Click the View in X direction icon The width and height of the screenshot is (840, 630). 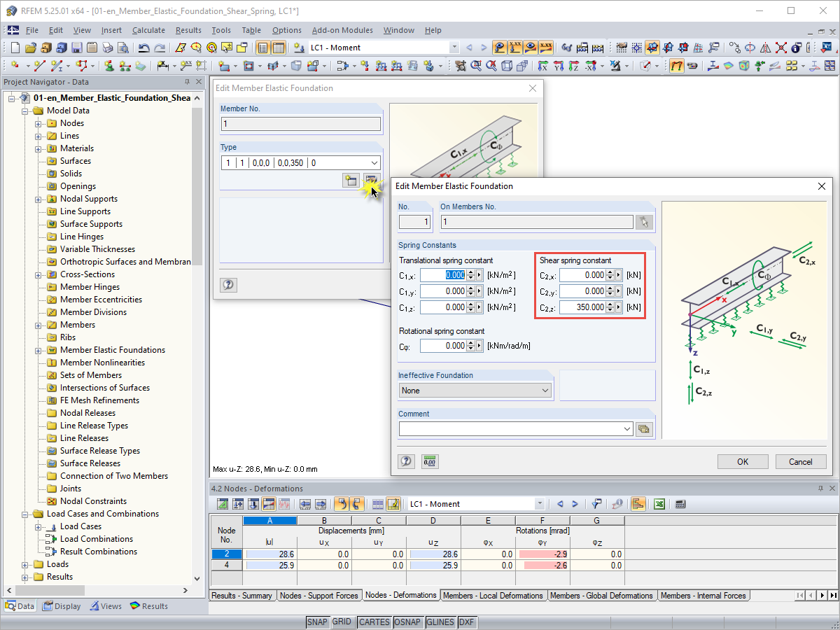[543, 66]
